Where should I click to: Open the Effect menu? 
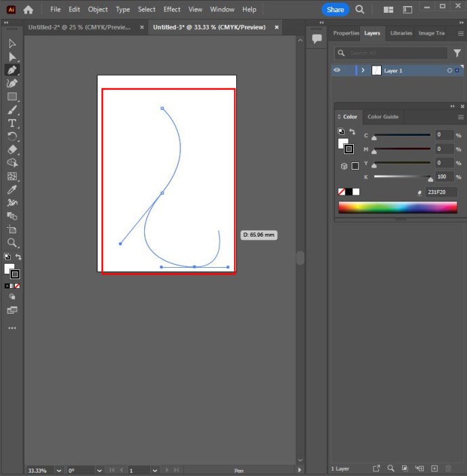click(172, 9)
